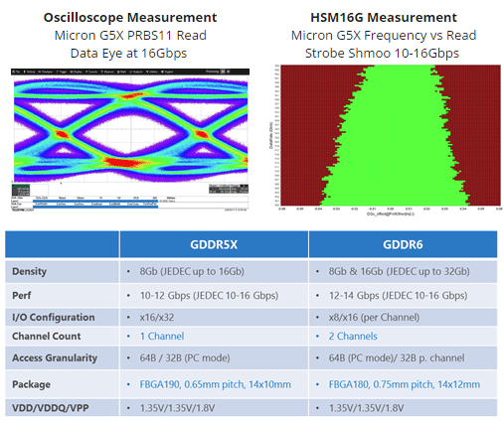The height and width of the screenshot is (424, 504).
Task: Select the Perf row label
Action: [x=22, y=295]
